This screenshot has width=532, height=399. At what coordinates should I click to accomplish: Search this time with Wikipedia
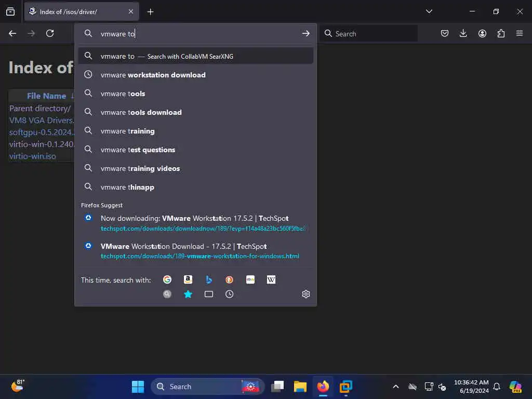(x=271, y=280)
